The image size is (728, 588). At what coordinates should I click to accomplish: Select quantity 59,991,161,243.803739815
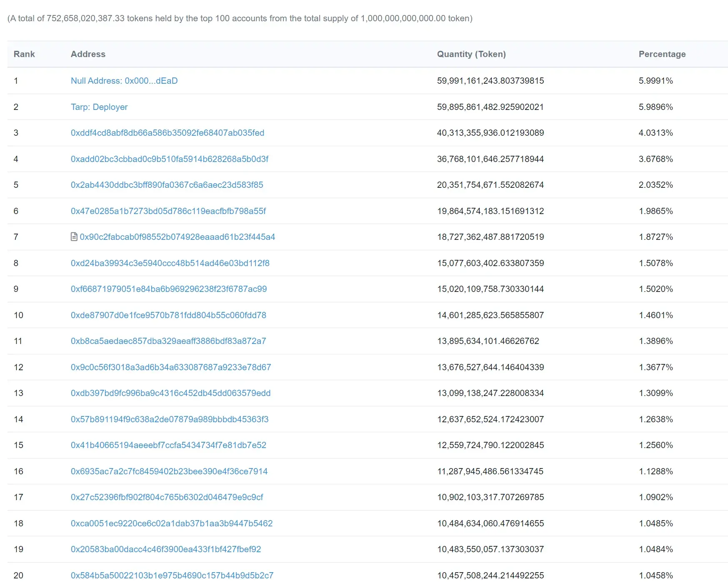pos(490,81)
